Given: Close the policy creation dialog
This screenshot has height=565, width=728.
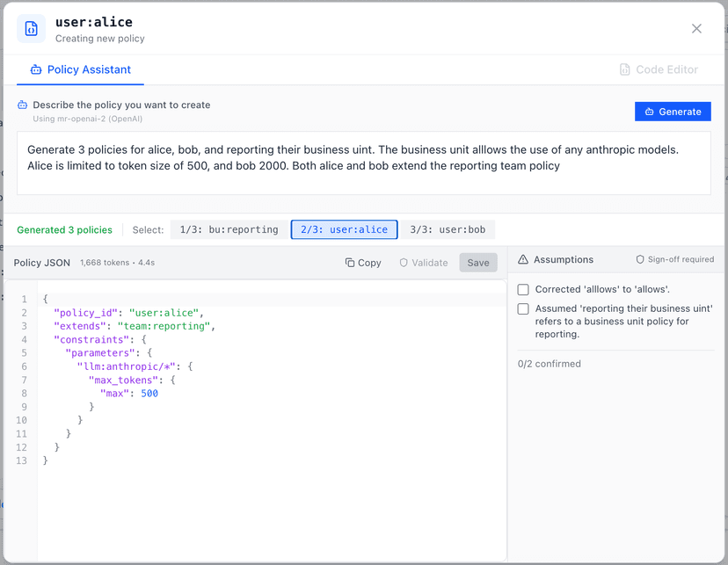Looking at the screenshot, I should click(x=696, y=29).
